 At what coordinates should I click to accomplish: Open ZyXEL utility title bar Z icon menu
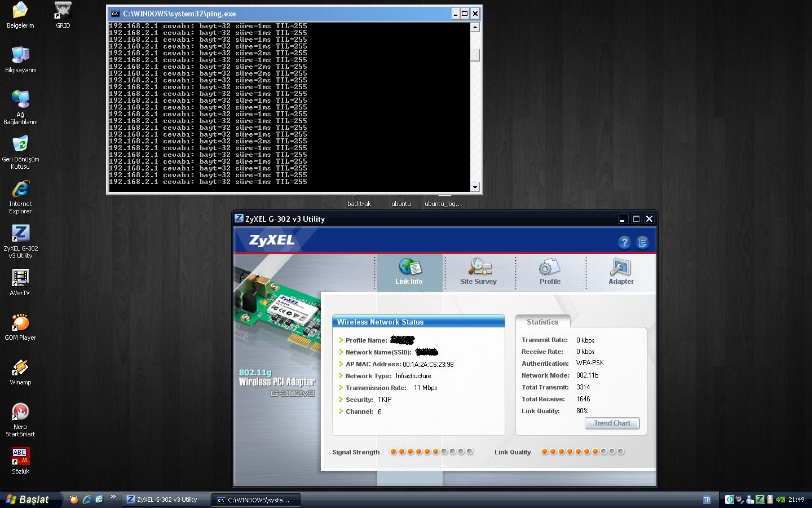(x=239, y=218)
